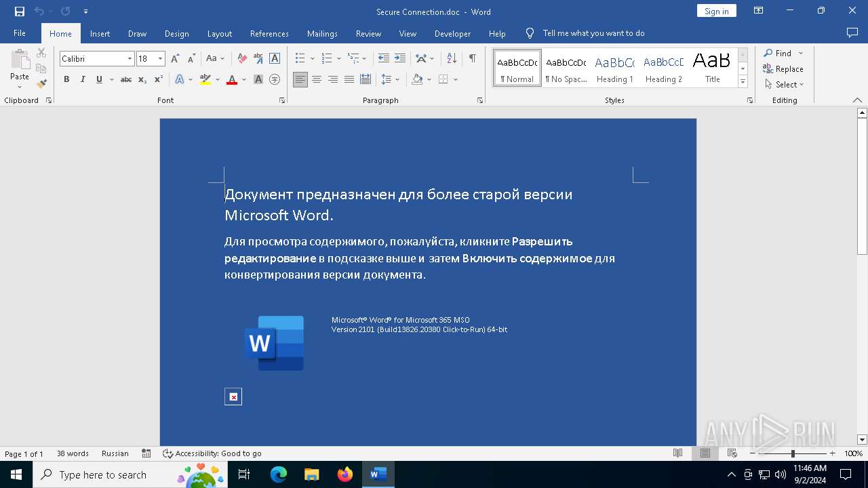
Task: Switch to Web Layout view
Action: click(732, 453)
